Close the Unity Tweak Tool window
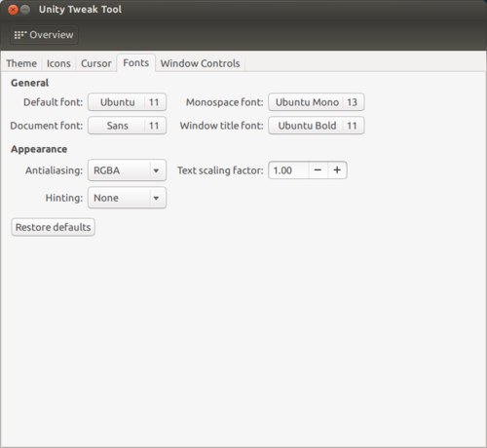The height and width of the screenshot is (448, 487). [x=13, y=10]
